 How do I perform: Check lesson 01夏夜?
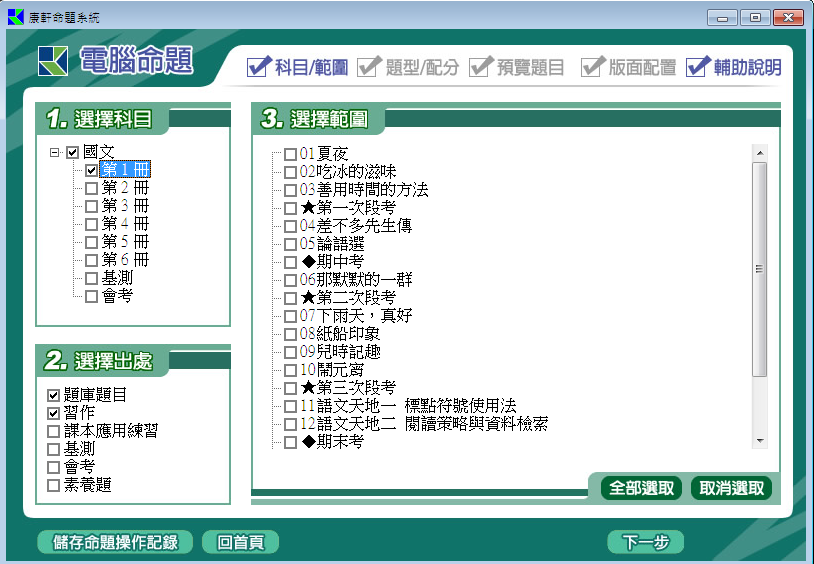tap(290, 154)
